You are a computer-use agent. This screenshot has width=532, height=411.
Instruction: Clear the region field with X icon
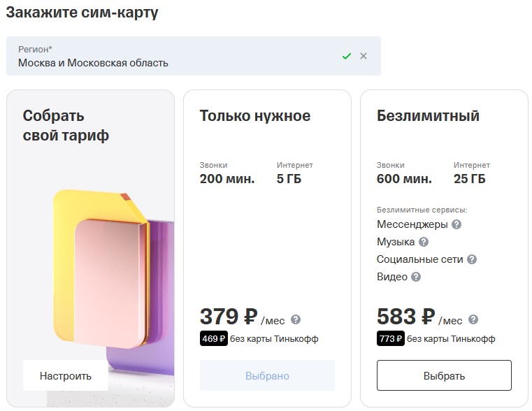[x=364, y=56]
